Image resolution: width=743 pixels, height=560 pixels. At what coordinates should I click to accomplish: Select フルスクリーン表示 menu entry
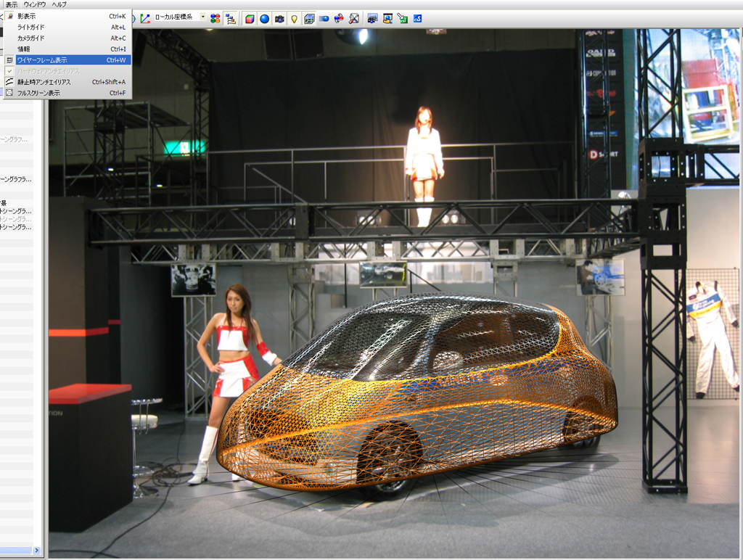pos(38,93)
